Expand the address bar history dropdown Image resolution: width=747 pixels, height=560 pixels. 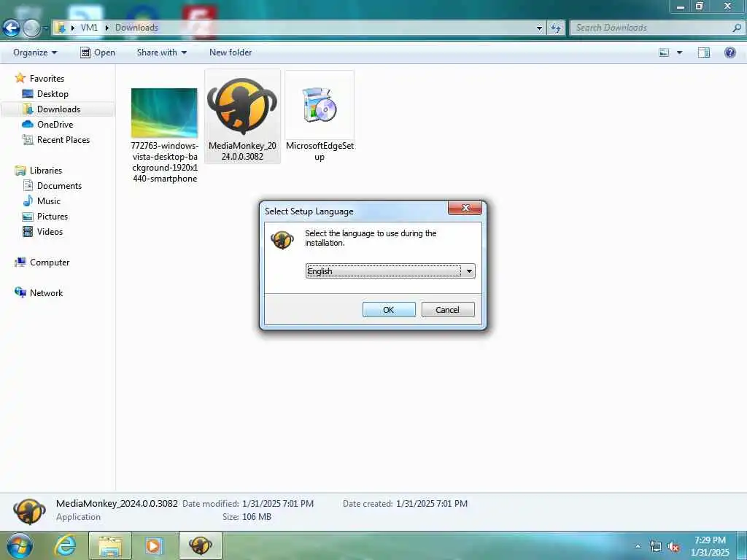click(x=539, y=28)
